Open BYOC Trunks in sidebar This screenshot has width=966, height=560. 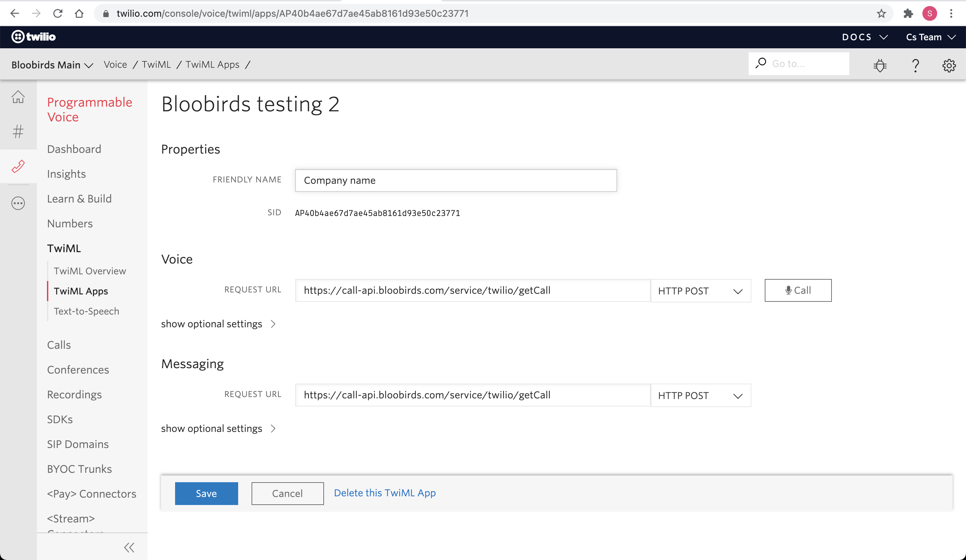coord(79,469)
